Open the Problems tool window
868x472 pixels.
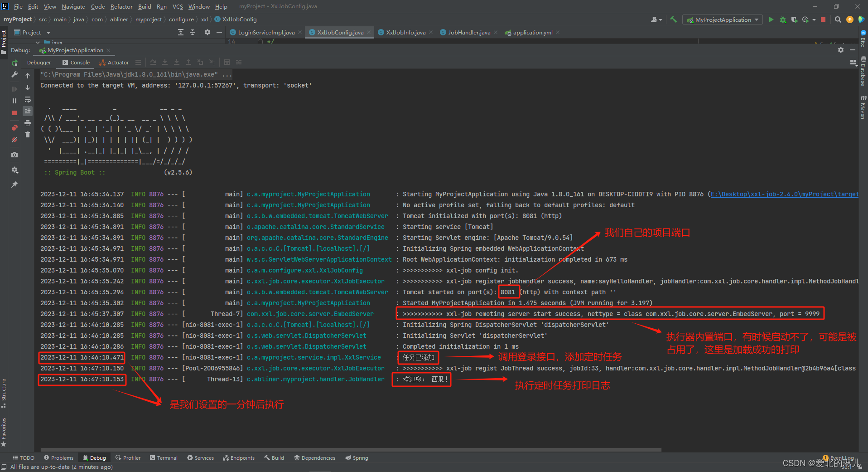tap(58, 458)
